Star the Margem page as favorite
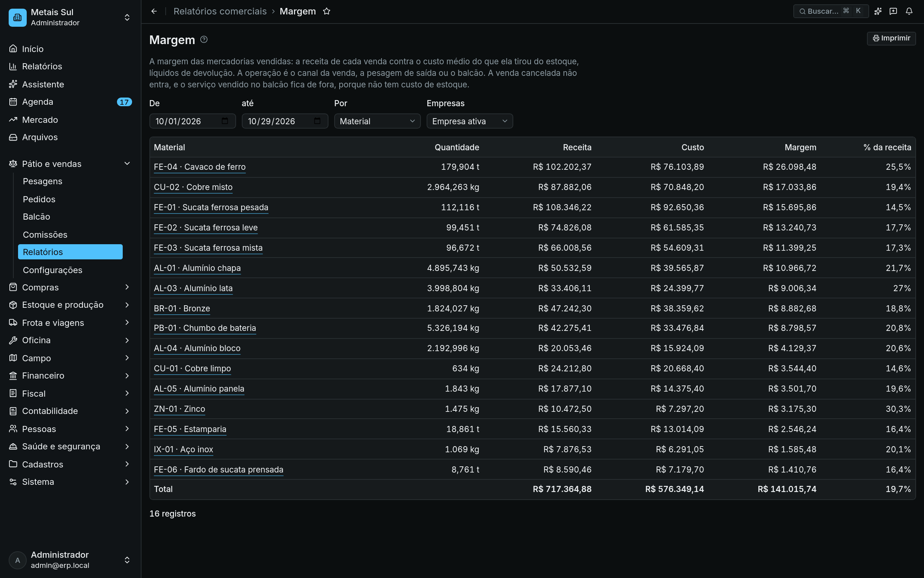Screen dimensions: 924x578 pos(326,11)
